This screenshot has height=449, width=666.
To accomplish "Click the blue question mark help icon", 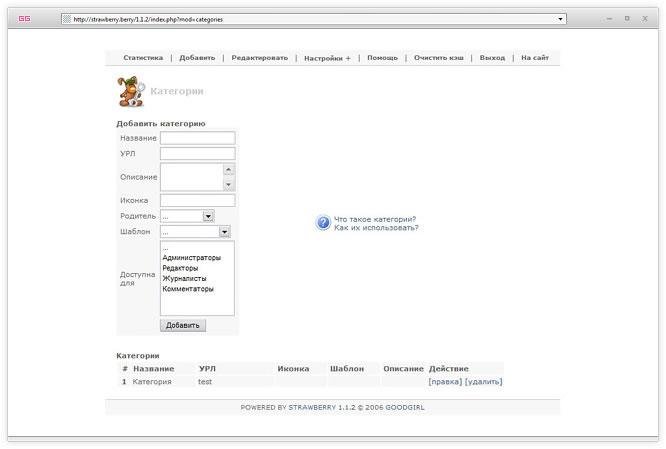I will tap(323, 223).
